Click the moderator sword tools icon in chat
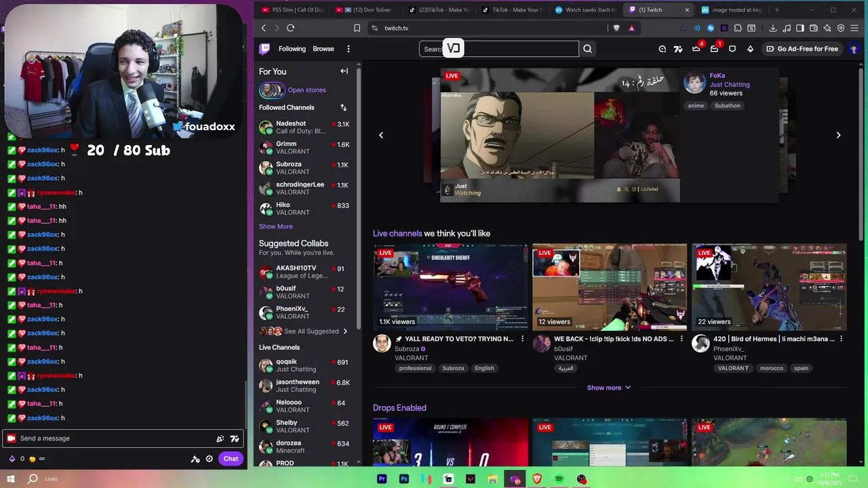Screen dimensions: 868x488 195,459
